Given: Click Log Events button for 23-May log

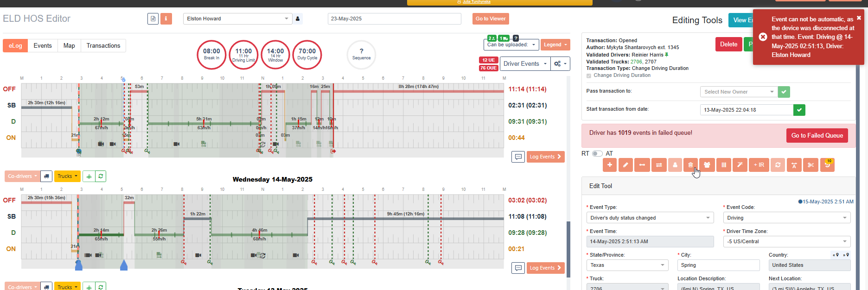Looking at the screenshot, I should (x=545, y=157).
